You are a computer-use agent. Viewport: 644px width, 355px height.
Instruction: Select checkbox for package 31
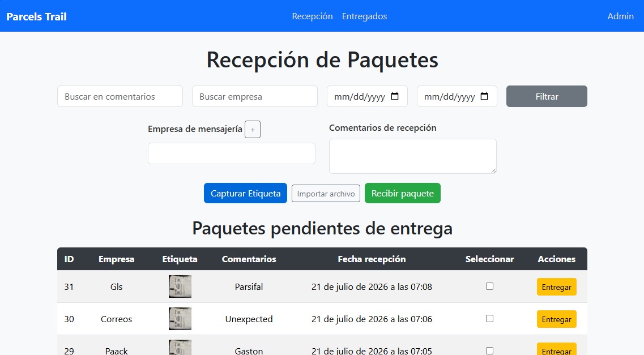489,286
